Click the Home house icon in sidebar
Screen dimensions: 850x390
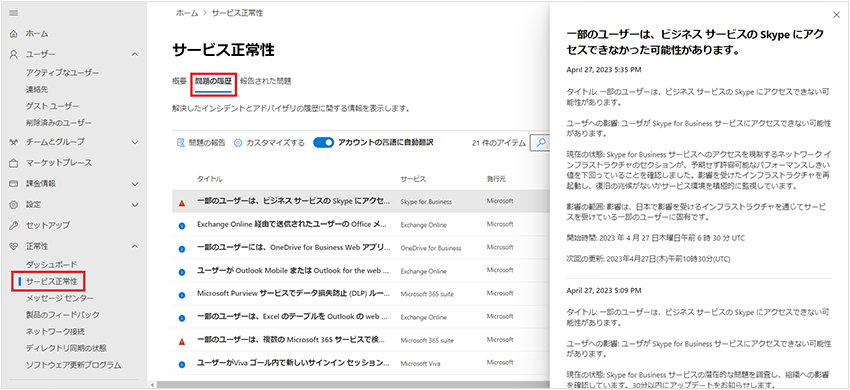coord(14,34)
